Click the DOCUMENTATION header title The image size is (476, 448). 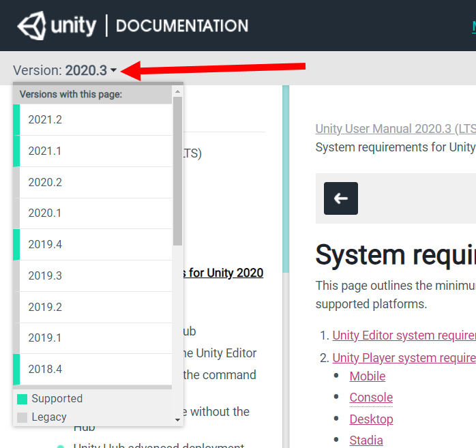pos(182,26)
